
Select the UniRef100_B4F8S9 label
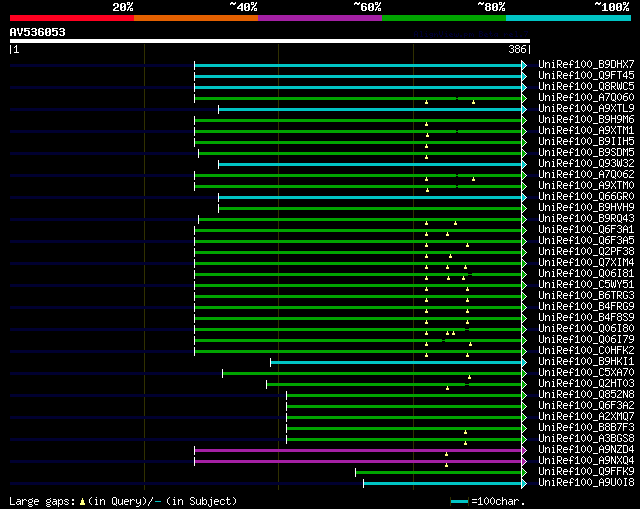586,318
